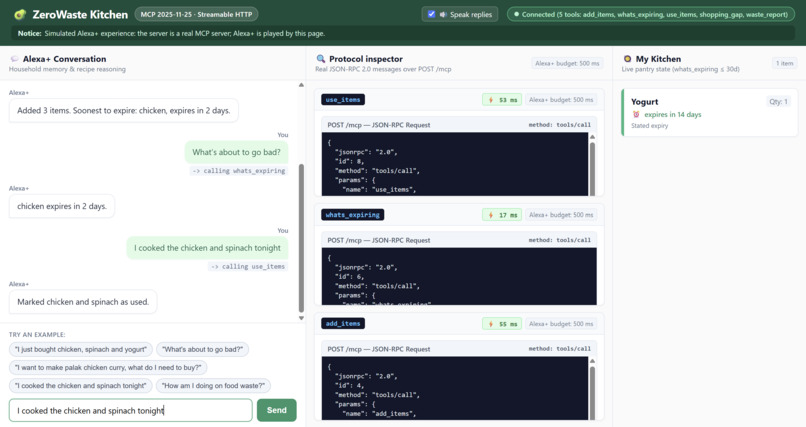Click the "Added 3 items" Alexa reply bubble
The image size is (806, 427).
[x=123, y=110]
